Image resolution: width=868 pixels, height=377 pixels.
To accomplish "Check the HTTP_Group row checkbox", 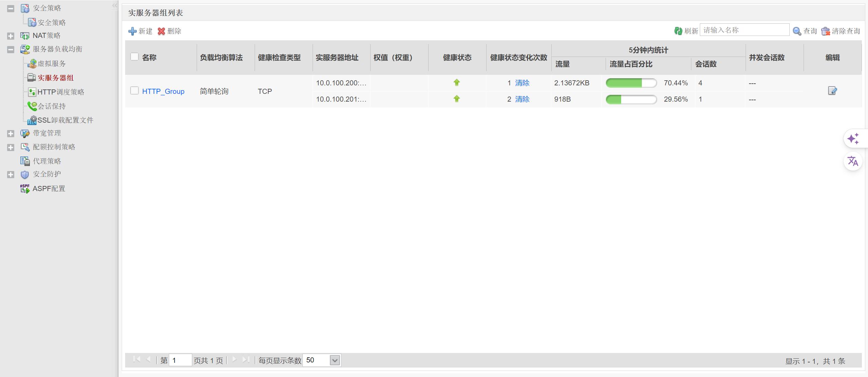I will 135,90.
